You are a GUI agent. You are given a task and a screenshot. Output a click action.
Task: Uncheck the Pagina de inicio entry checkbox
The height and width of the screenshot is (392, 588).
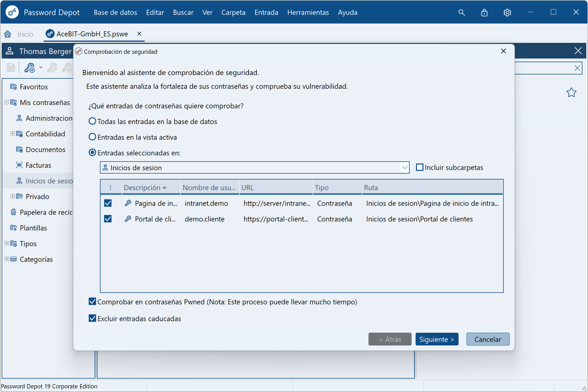[108, 203]
